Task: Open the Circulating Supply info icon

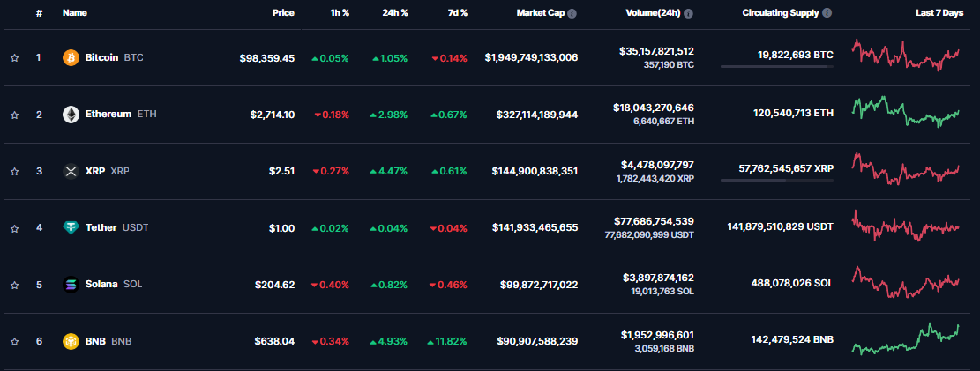Action: (x=827, y=14)
